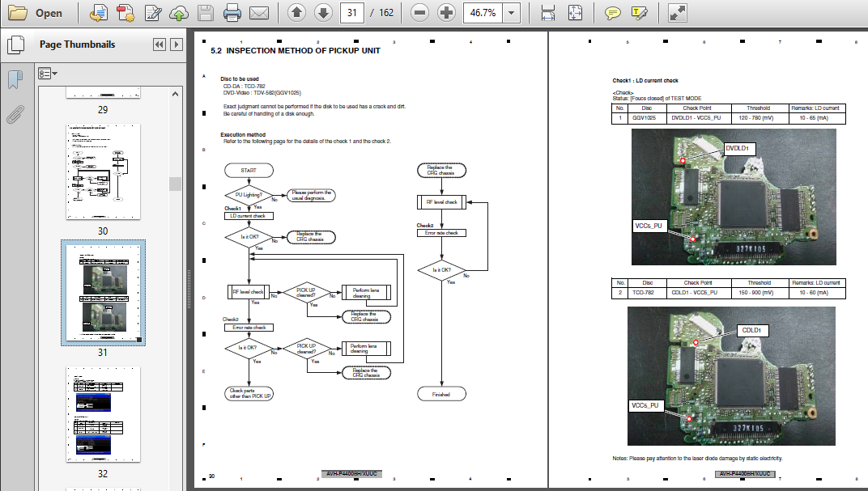Click the 'PU Lighting?' decision diamond
Screen dimensions: 868x491
[x=249, y=195]
